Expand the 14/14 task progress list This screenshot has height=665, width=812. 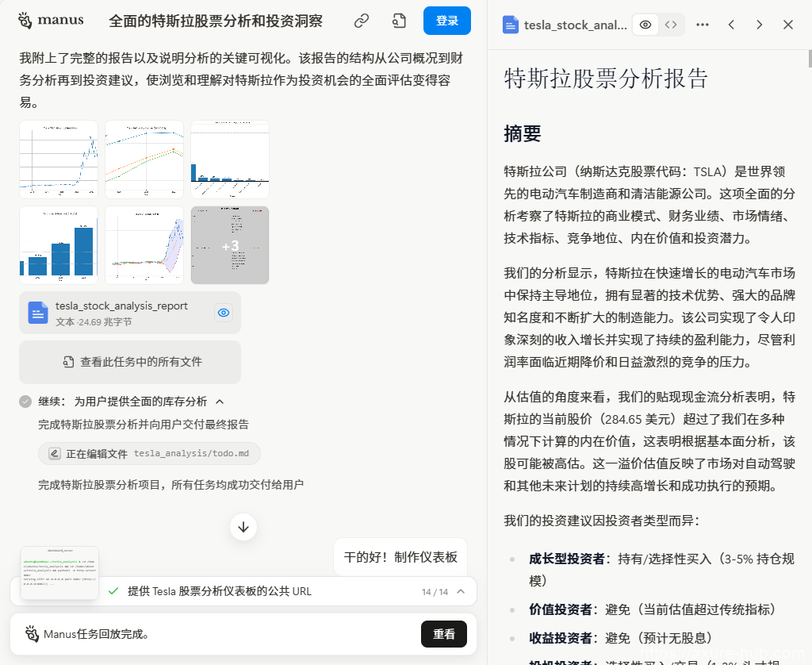[x=462, y=591]
